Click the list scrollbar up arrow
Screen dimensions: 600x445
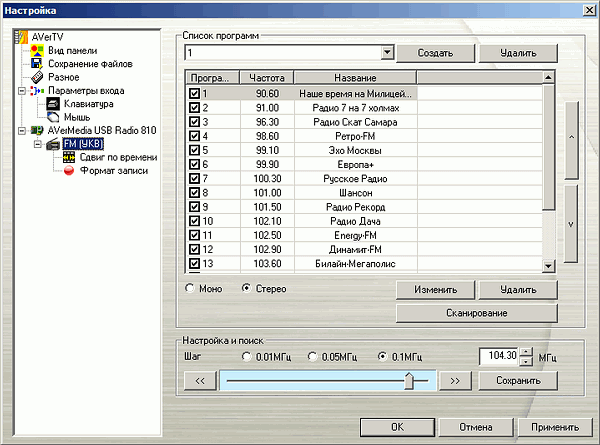548,78
